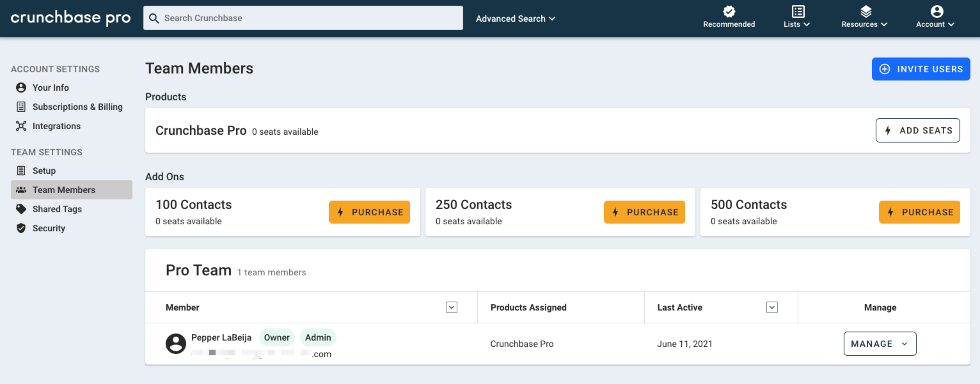980x384 pixels.
Task: Expand the Advanced Search dropdown
Action: [x=516, y=19]
